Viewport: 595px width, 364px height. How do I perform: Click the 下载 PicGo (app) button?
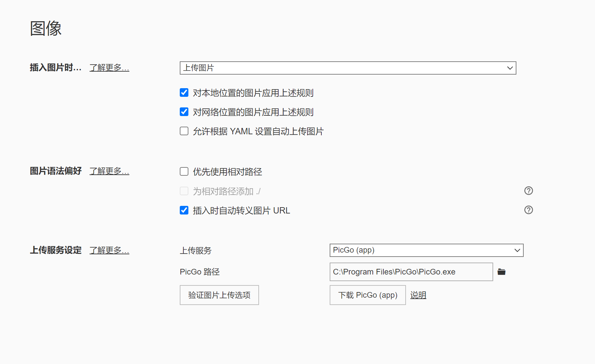[x=368, y=295]
